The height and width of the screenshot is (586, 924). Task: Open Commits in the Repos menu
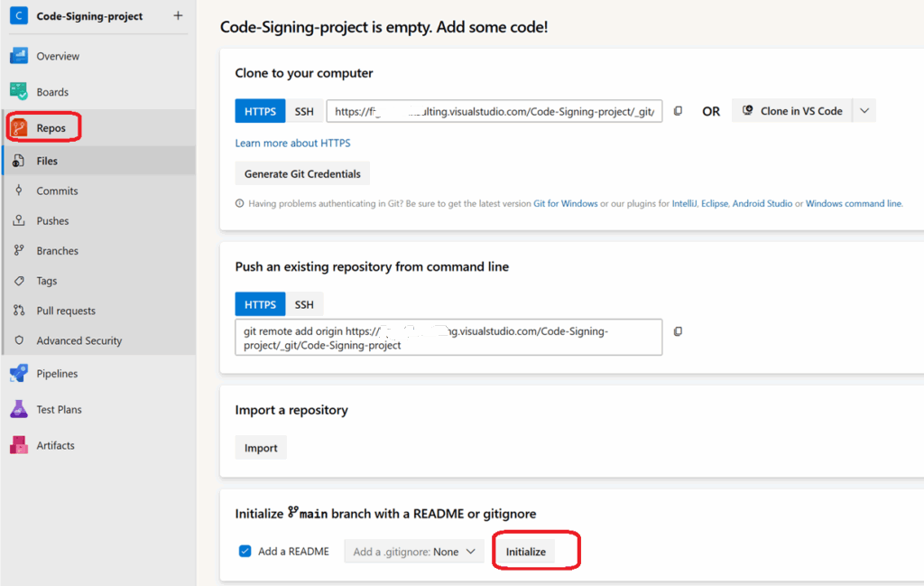coord(57,191)
